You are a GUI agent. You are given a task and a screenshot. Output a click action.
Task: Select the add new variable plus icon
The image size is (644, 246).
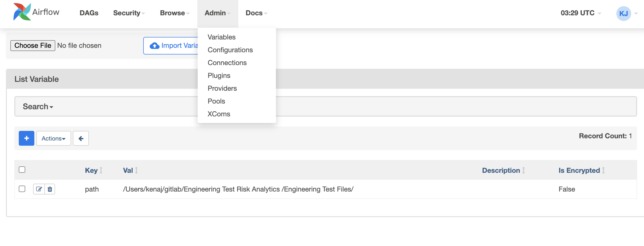(26, 138)
